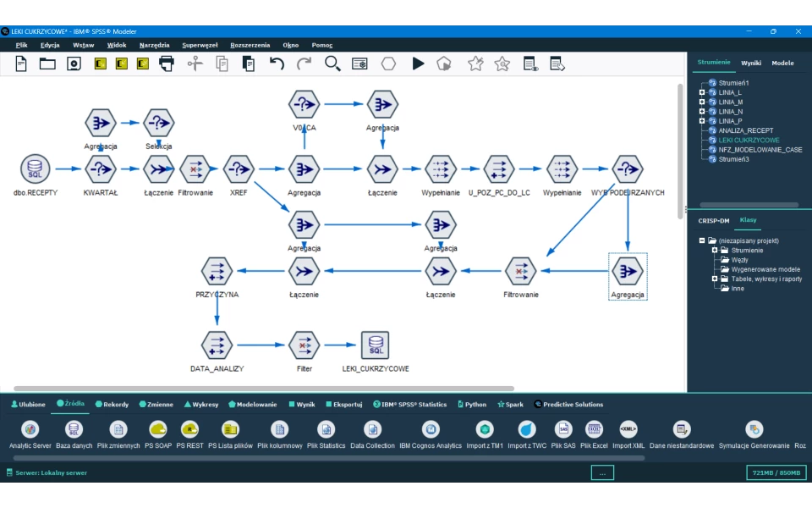
Task: Click the undo arrow in the toolbar
Action: tap(277, 63)
